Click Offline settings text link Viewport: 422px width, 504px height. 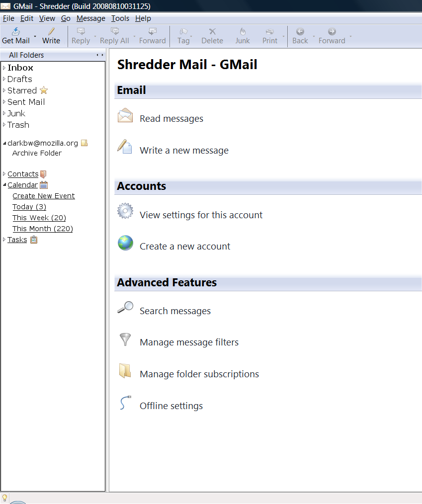point(171,406)
